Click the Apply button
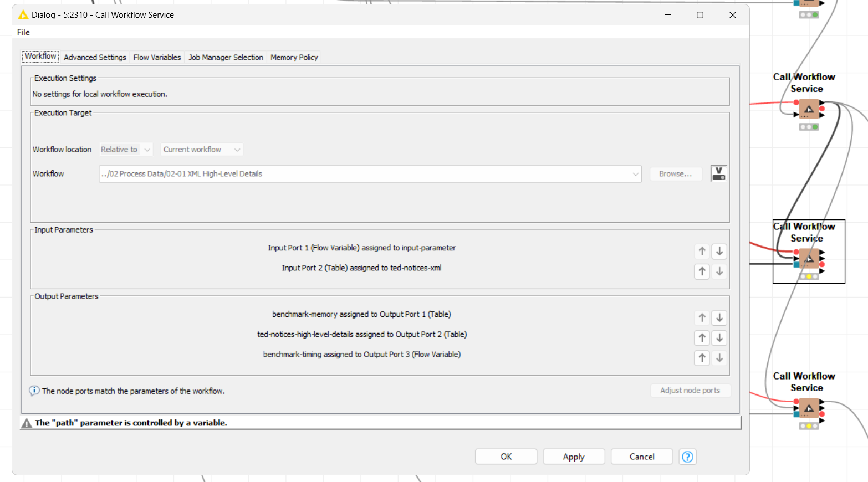868x482 pixels. (x=573, y=457)
